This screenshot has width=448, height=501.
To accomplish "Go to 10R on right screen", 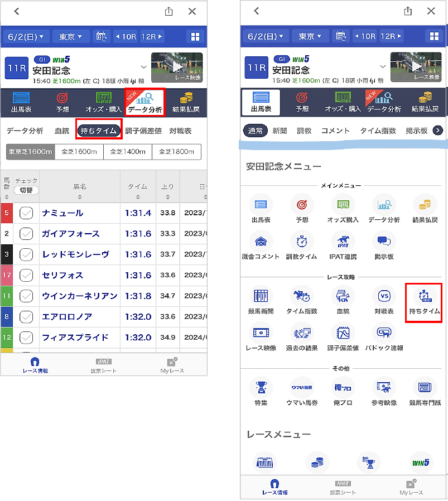I will point(365,36).
